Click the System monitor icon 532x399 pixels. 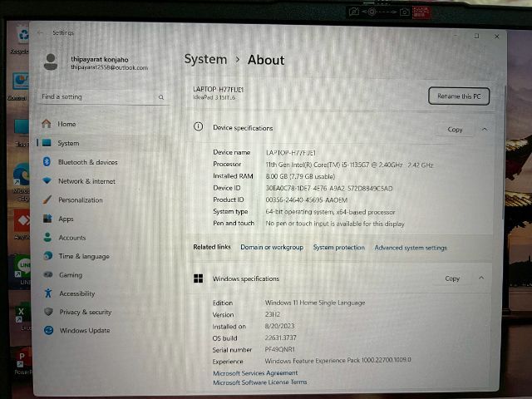click(47, 143)
